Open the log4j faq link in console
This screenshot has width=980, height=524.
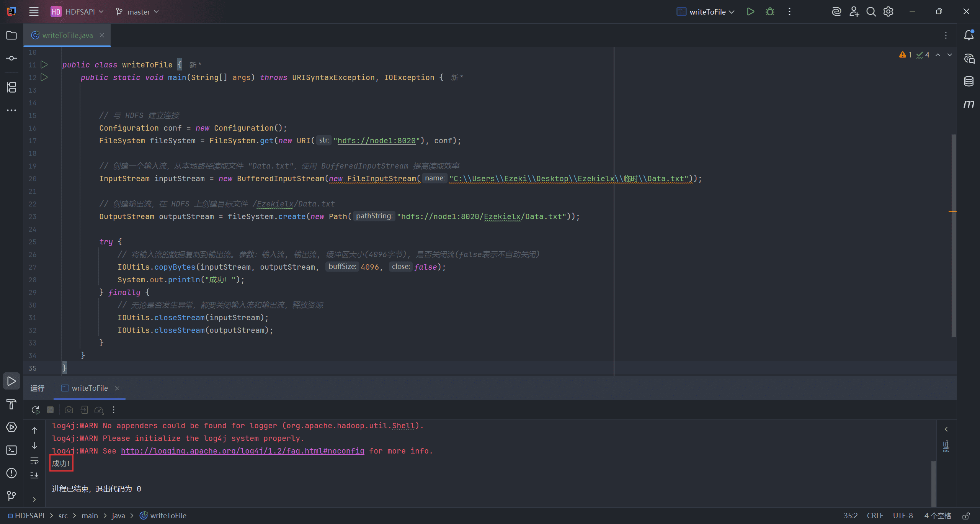(242, 451)
